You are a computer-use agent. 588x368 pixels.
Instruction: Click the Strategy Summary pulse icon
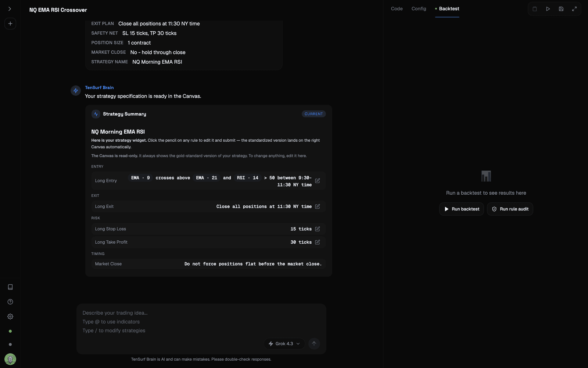coord(96,114)
